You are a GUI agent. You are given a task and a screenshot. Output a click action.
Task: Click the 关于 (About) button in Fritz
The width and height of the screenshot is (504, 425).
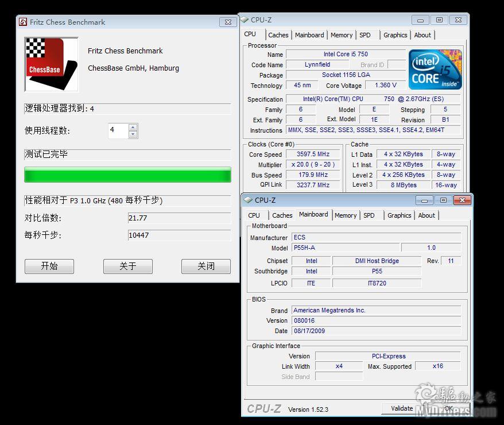coord(127,266)
